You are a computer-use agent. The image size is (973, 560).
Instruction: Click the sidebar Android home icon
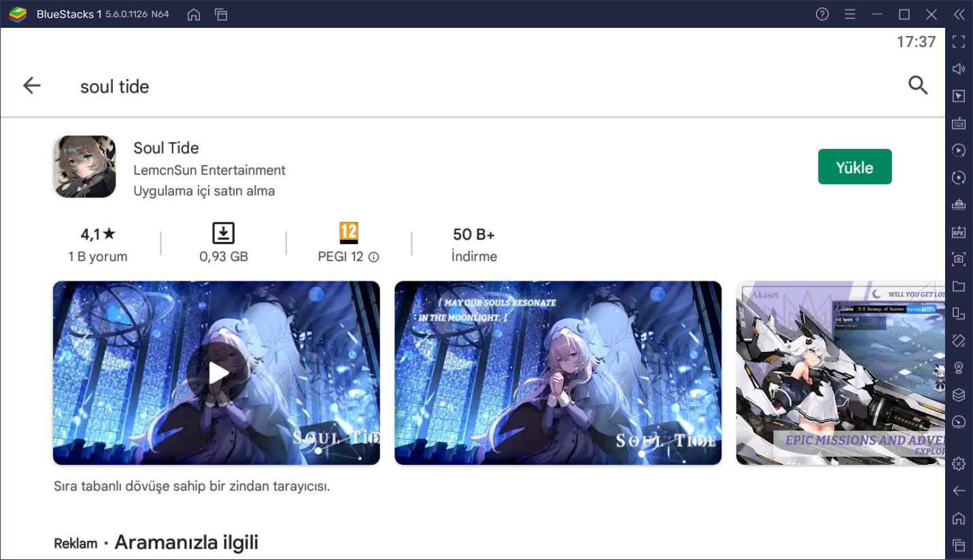pos(959,518)
